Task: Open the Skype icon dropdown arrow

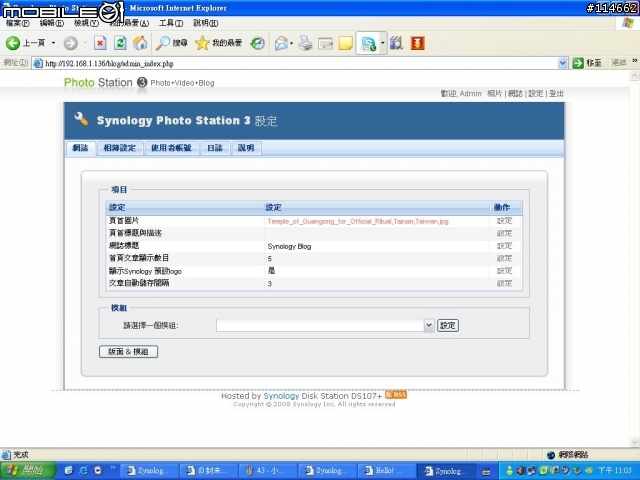Action: [x=382, y=43]
